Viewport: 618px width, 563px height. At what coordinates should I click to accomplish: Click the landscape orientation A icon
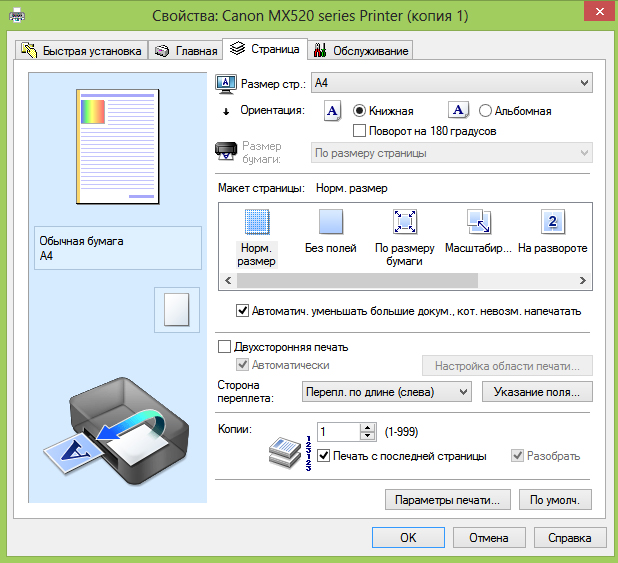458,110
